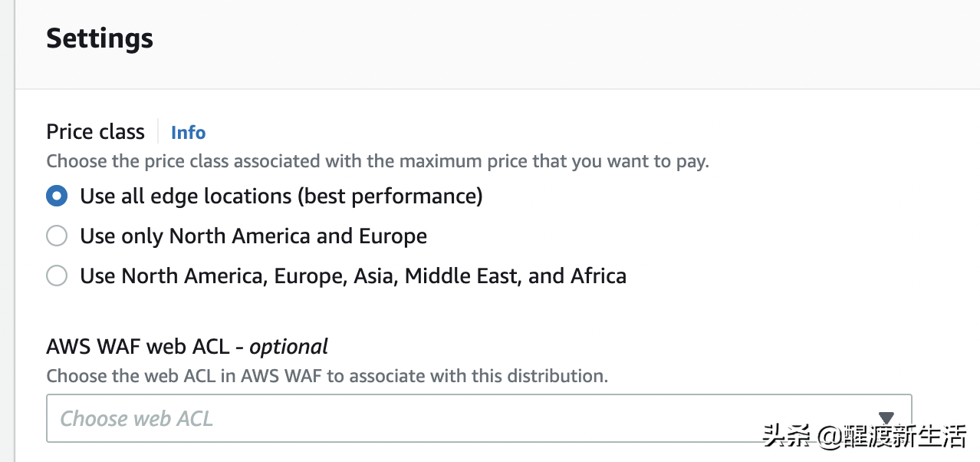Click the "Choose web ACL" placeholder text
Screen dimensions: 980x462
coord(136,419)
